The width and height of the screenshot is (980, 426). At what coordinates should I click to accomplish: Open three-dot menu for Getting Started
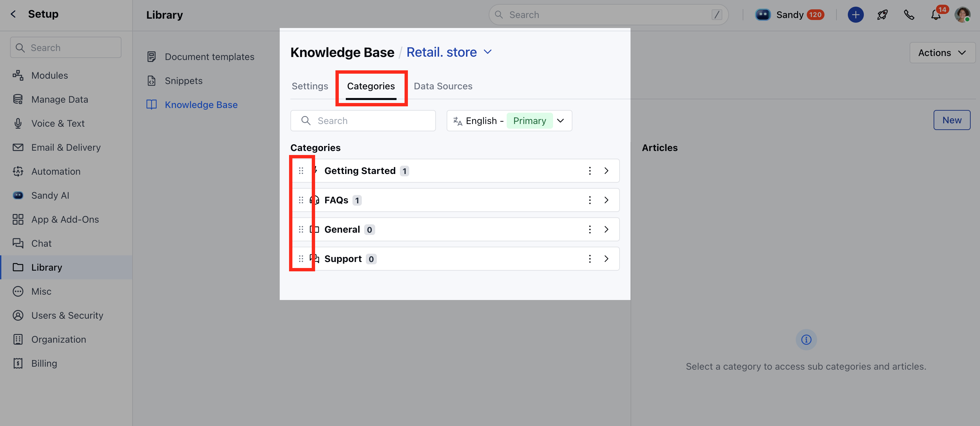click(x=590, y=171)
